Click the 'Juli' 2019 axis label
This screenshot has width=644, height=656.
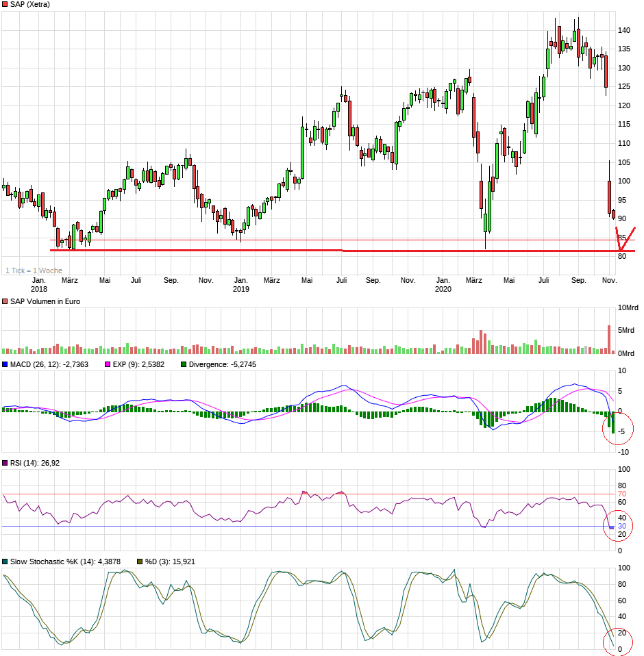342,280
